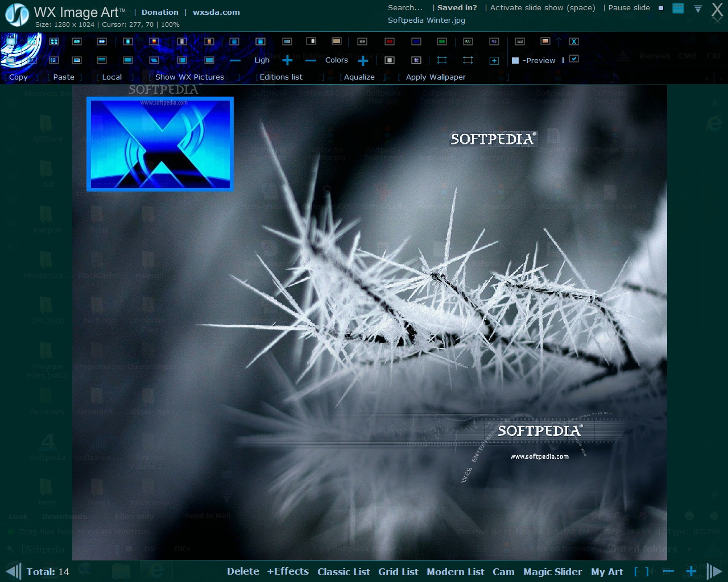
Task: Click the keyboard-like icon before the peach icon
Action: (x=519, y=41)
